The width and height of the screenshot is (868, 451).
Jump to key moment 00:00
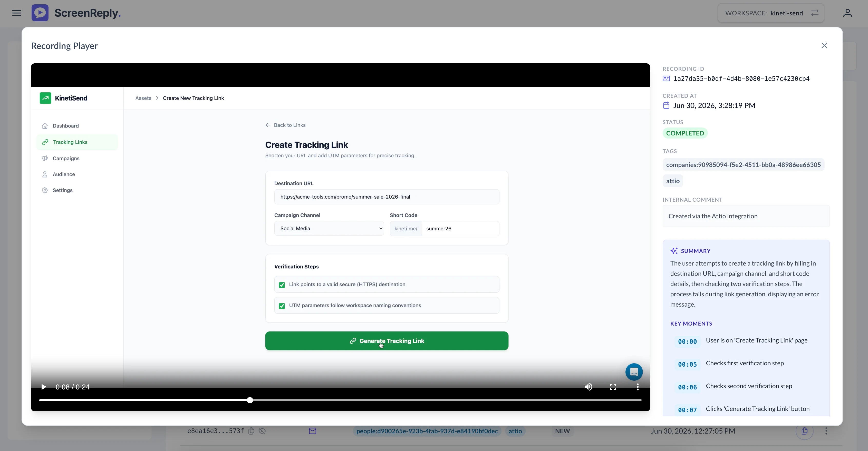click(687, 341)
